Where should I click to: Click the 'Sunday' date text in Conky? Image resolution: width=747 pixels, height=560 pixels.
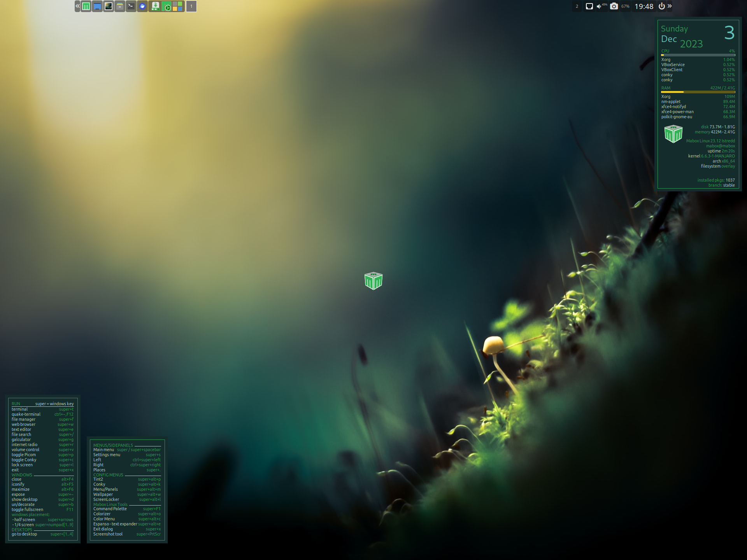click(674, 29)
